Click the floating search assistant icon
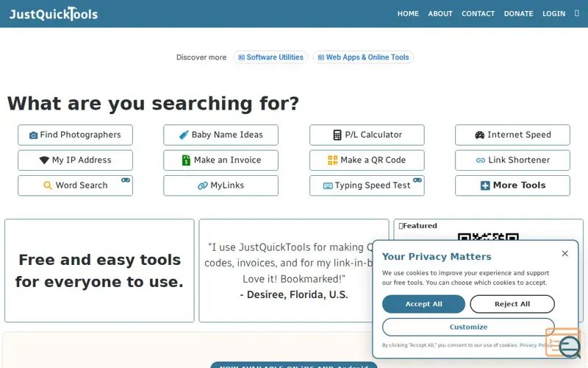588x368 pixels. [x=564, y=343]
